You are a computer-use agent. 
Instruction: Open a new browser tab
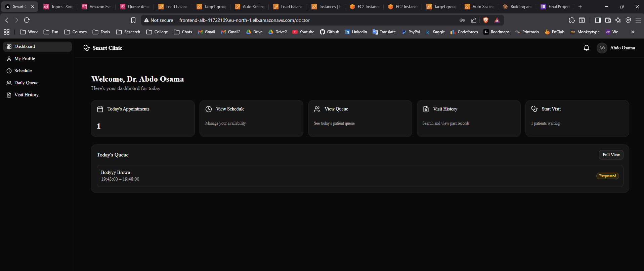click(x=580, y=7)
